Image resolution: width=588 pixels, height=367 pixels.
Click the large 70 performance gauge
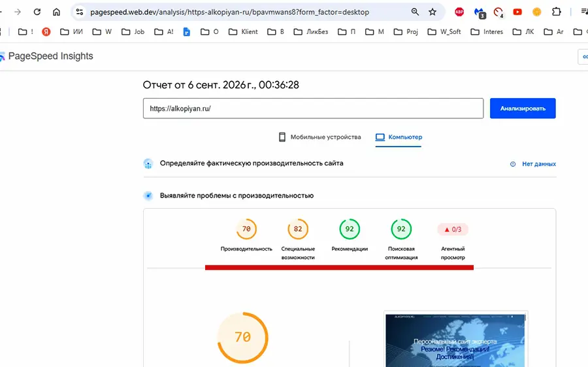point(243,338)
